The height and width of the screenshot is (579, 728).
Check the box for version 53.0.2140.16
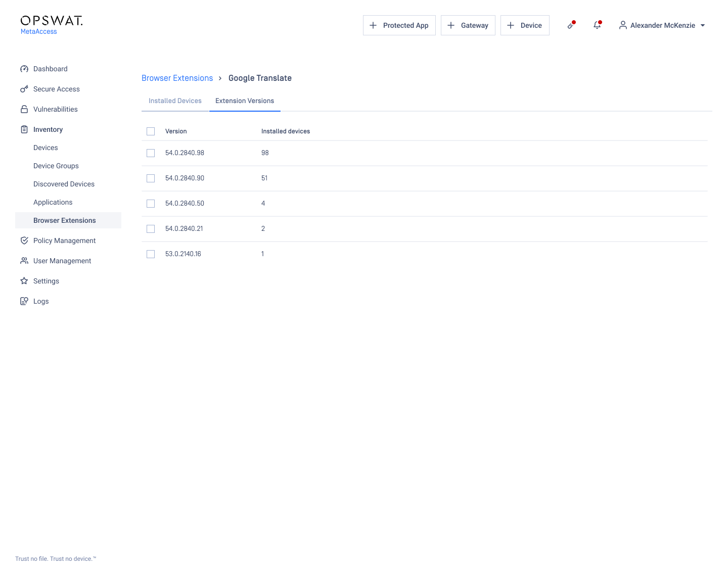[x=151, y=254]
